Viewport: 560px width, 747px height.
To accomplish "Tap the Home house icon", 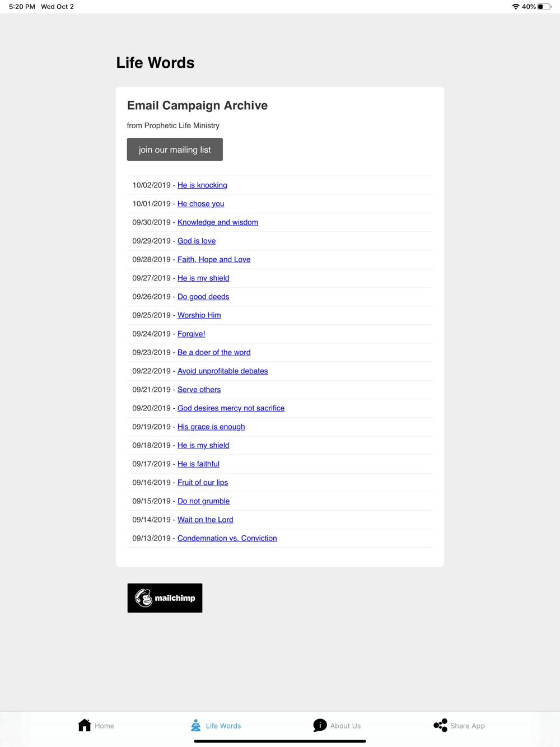I will 85,725.
